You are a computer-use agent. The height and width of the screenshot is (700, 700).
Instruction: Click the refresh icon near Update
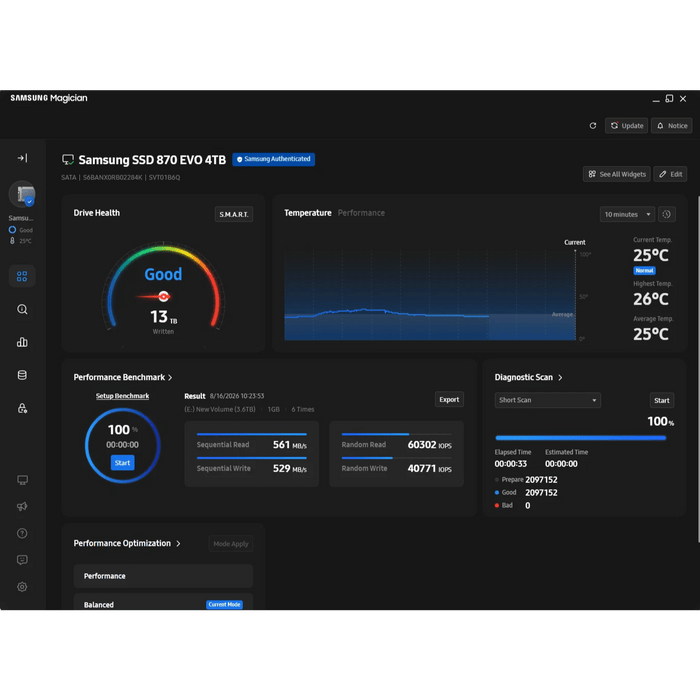pyautogui.click(x=593, y=126)
